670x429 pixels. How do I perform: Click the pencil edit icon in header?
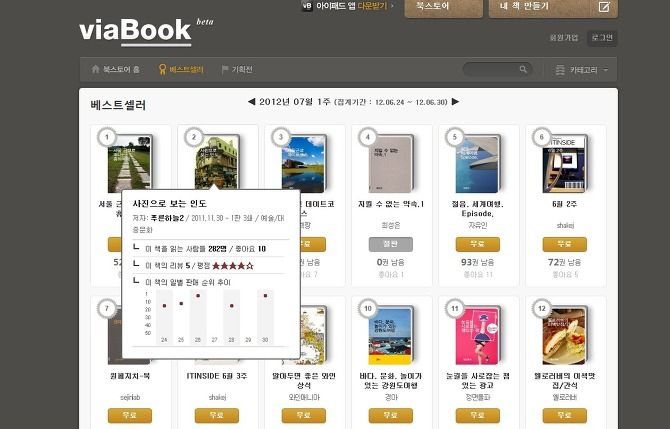[x=604, y=6]
